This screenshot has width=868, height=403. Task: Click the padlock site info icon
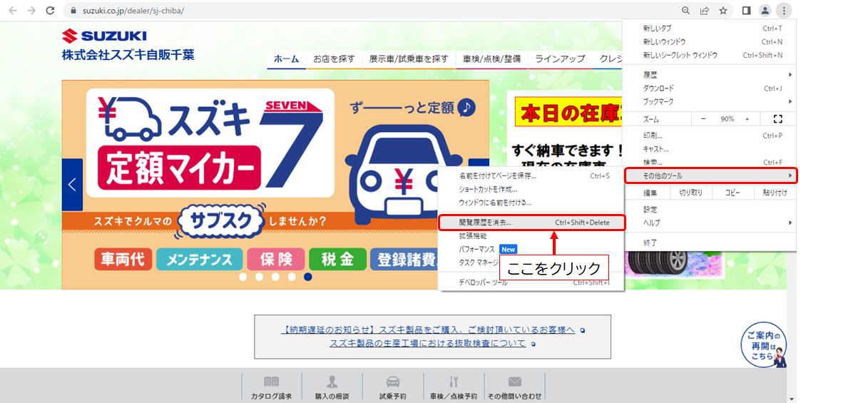pyautogui.click(x=73, y=11)
